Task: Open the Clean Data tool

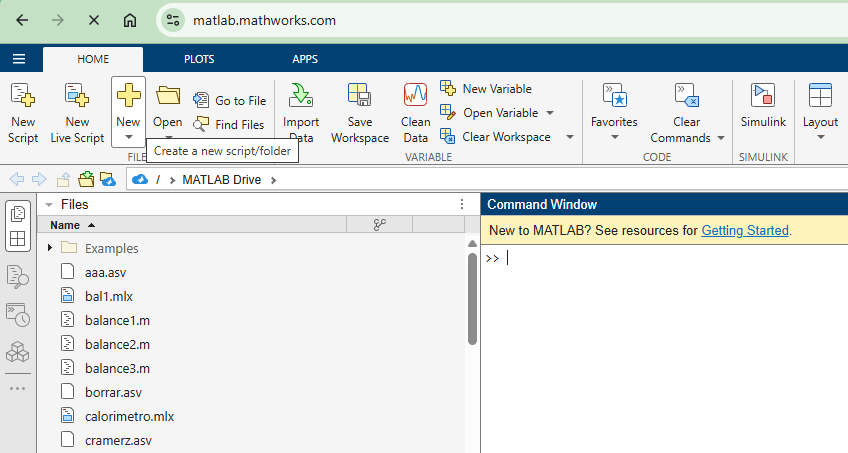Action: 415,114
